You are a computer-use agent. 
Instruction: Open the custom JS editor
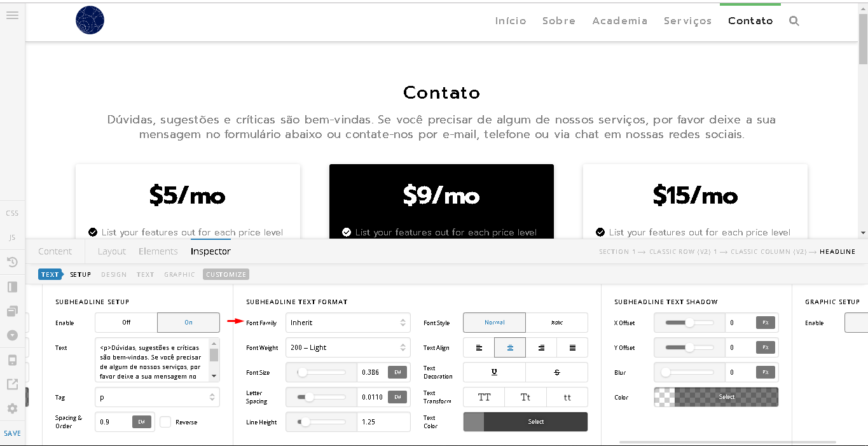point(12,237)
